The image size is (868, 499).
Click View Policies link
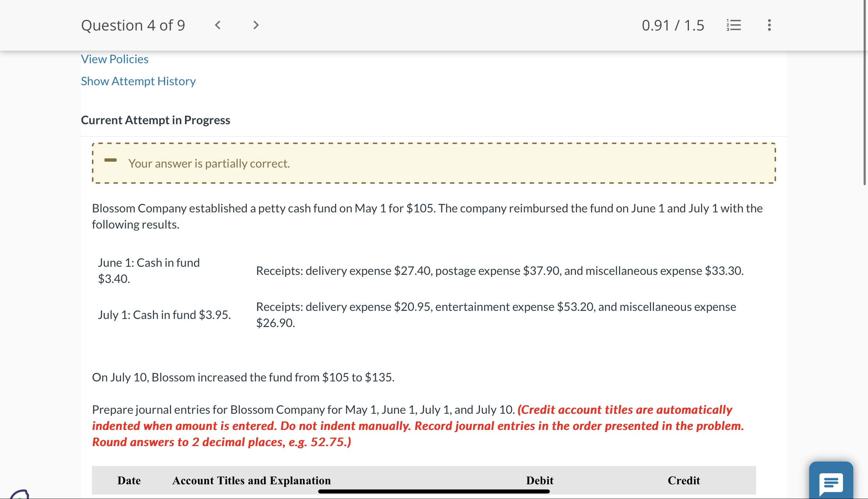(115, 59)
